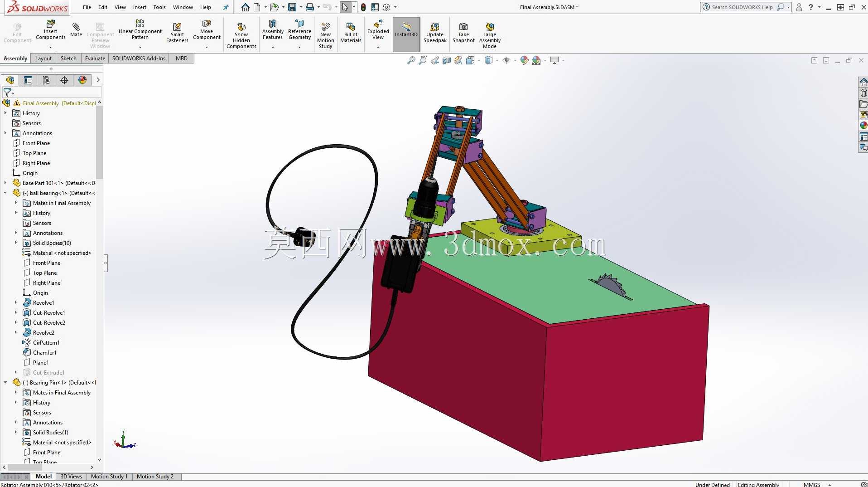Click Show Hidden Components

[x=241, y=35]
